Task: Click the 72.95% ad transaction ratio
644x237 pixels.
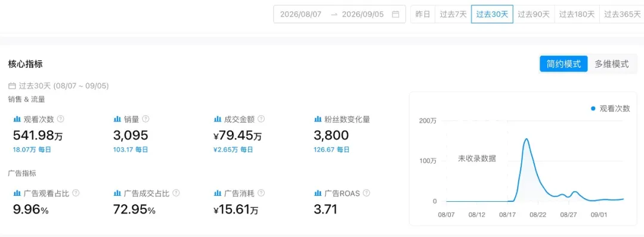Action: tap(134, 210)
